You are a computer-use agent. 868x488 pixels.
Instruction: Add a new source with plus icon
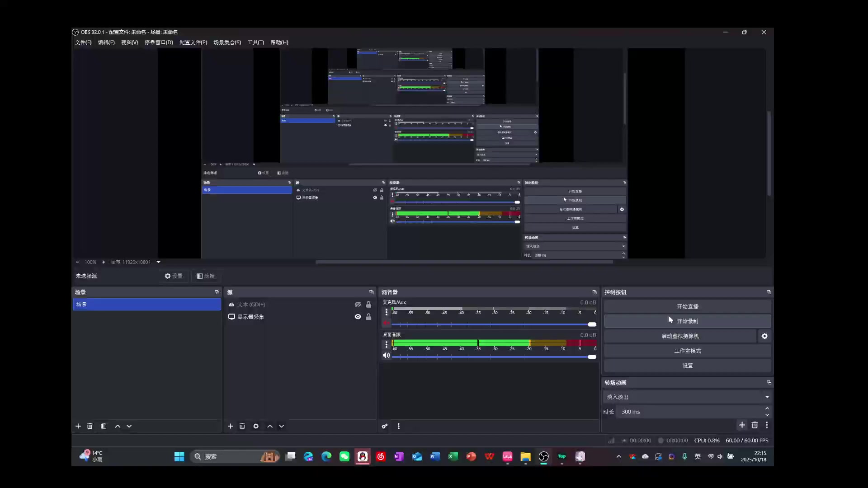click(x=231, y=426)
